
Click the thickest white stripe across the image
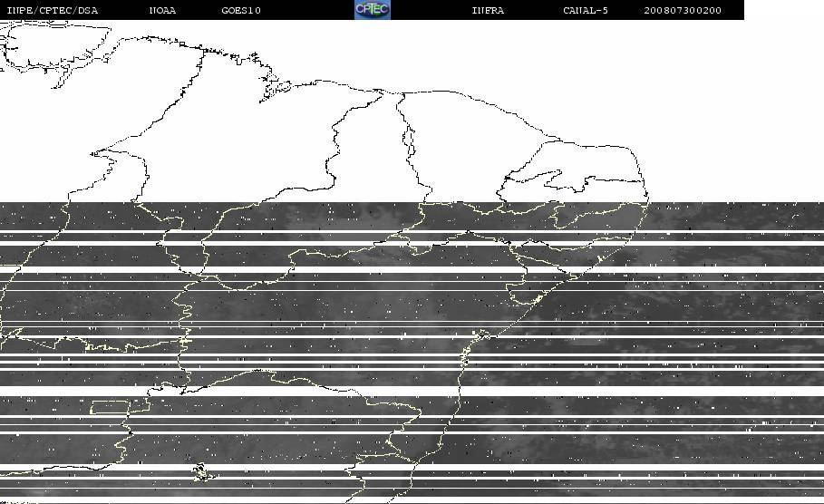pos(412,391)
